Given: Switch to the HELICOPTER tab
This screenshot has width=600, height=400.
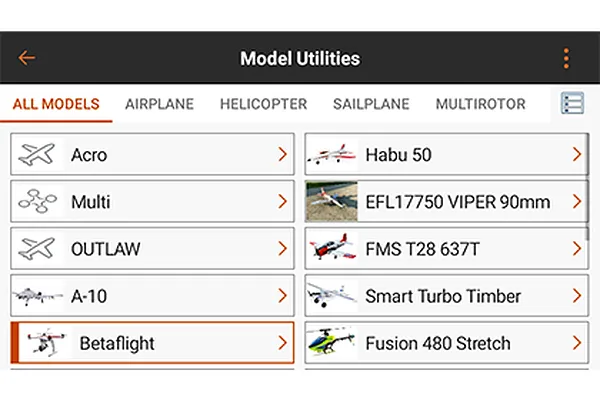Looking at the screenshot, I should [263, 104].
